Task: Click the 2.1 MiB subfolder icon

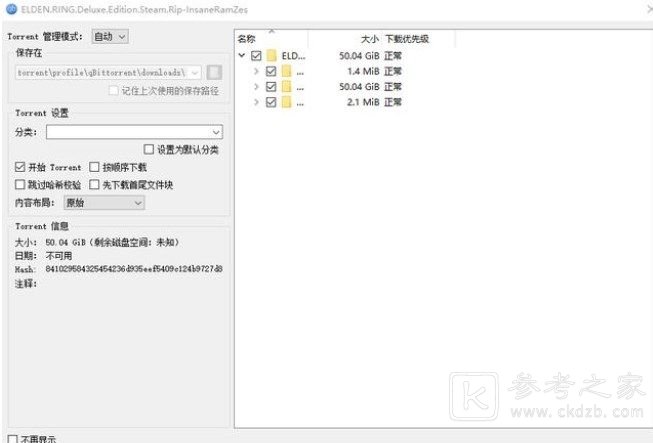Action: (287, 102)
